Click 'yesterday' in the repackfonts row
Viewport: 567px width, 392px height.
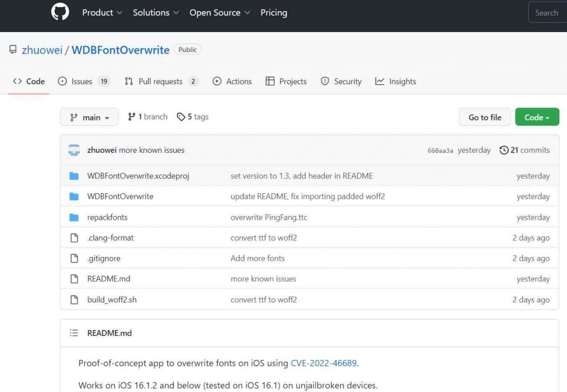point(533,218)
